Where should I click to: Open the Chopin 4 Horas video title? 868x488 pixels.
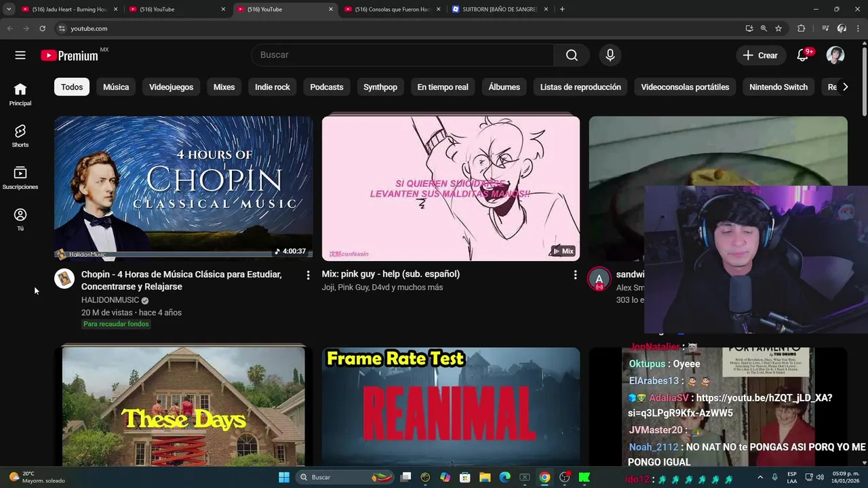tap(181, 281)
